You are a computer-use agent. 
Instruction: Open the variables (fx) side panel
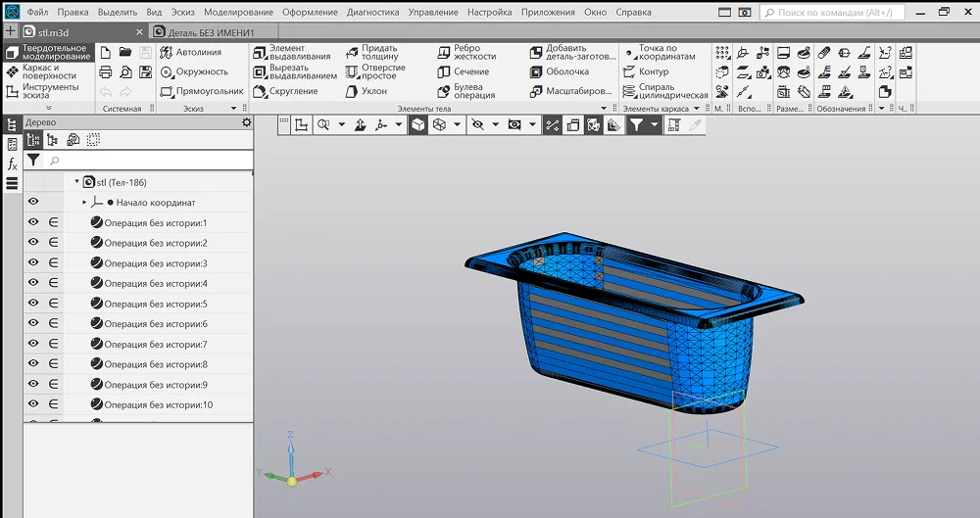12,164
